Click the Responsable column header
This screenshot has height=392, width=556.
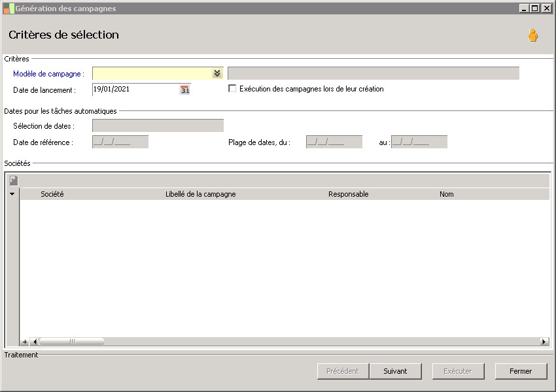coord(348,194)
